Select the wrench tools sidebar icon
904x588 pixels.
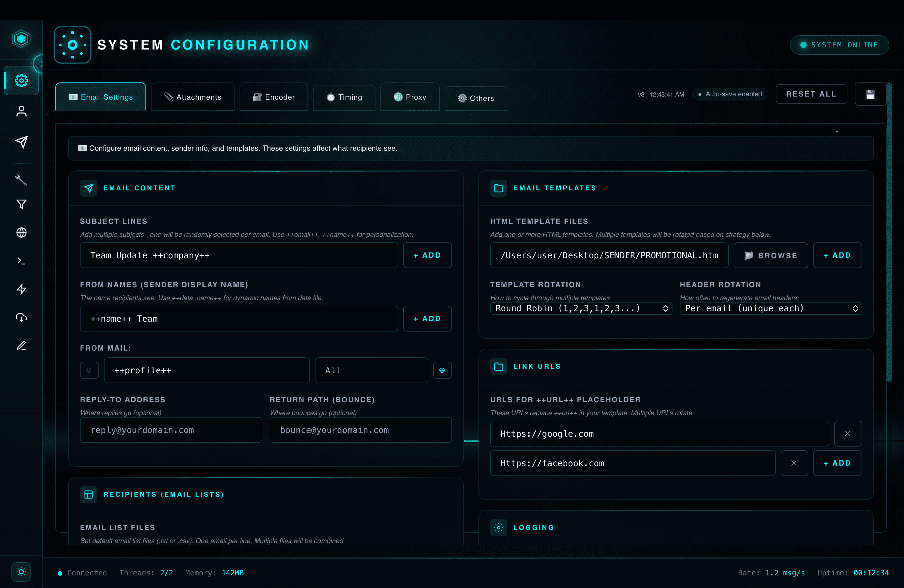coord(21,180)
